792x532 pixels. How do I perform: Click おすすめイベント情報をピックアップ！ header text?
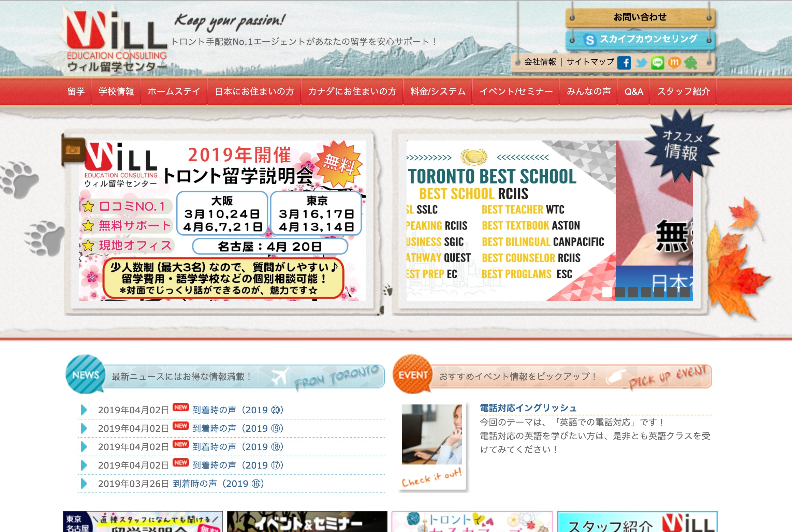click(518, 376)
